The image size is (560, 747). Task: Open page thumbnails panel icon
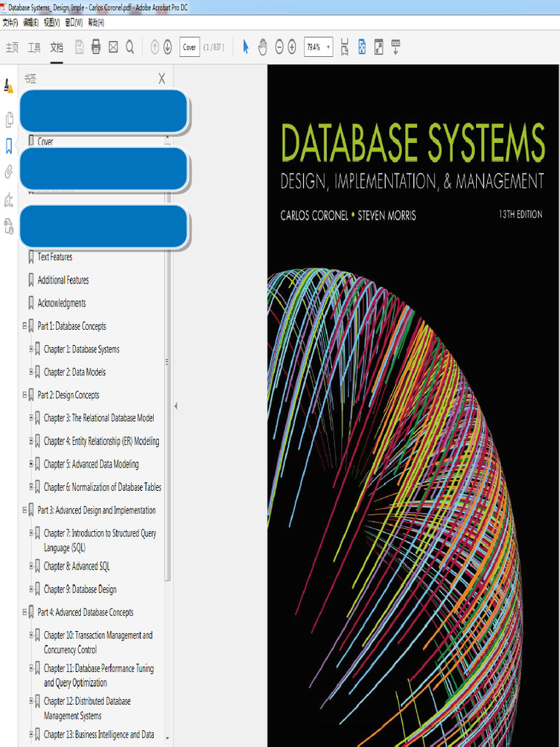pyautogui.click(x=9, y=120)
